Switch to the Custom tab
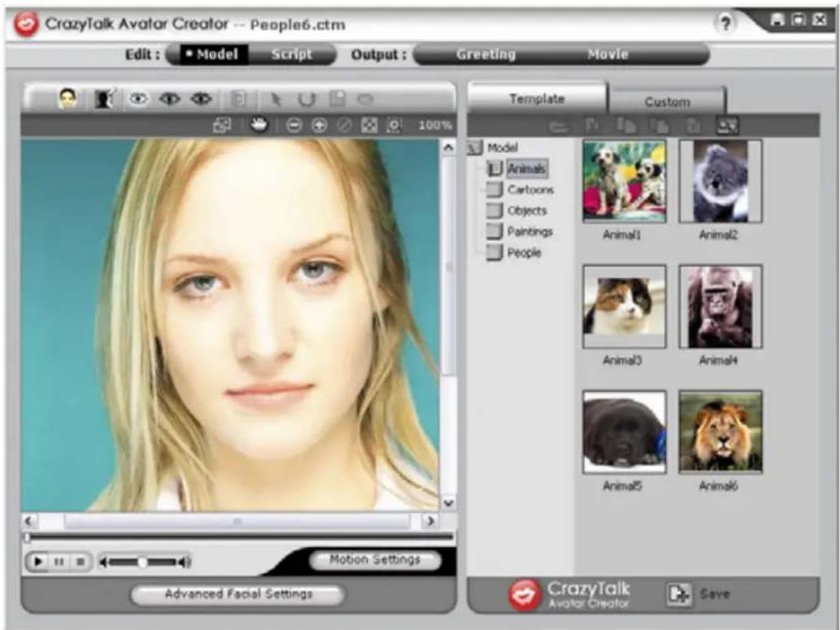Viewport: 840px width, 630px height. coord(667,101)
